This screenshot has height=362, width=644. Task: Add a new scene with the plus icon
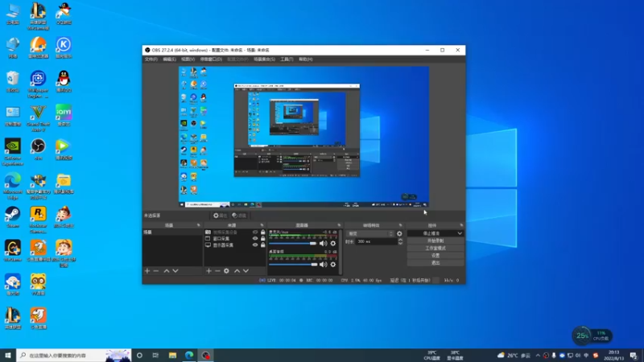pos(147,271)
